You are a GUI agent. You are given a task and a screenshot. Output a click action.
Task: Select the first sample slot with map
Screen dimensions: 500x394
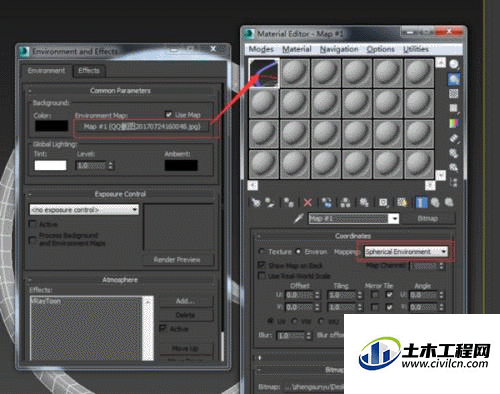point(264,73)
